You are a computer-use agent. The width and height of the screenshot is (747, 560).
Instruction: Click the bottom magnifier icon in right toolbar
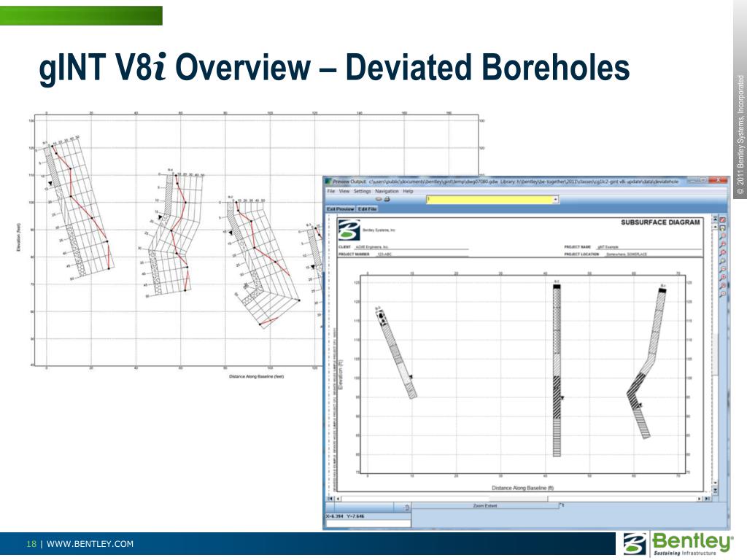(722, 295)
